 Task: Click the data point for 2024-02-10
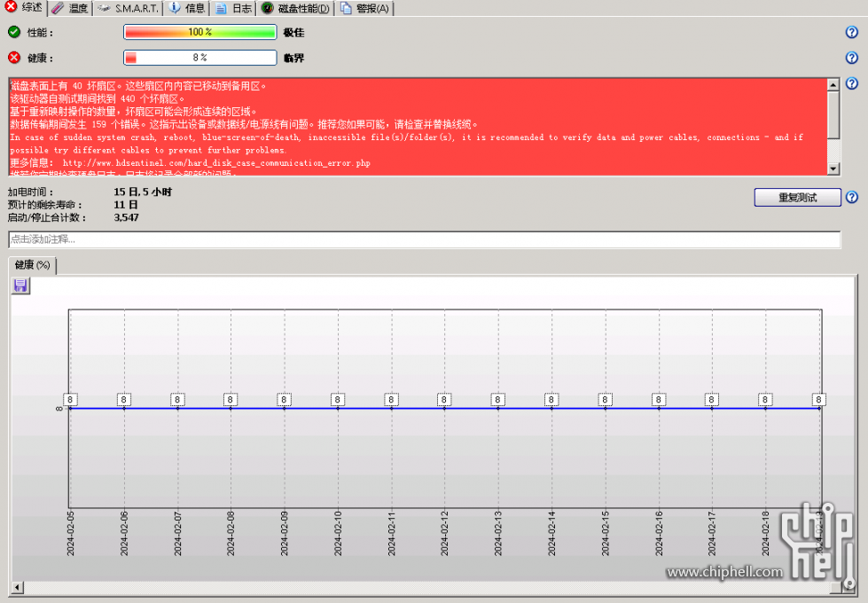338,408
